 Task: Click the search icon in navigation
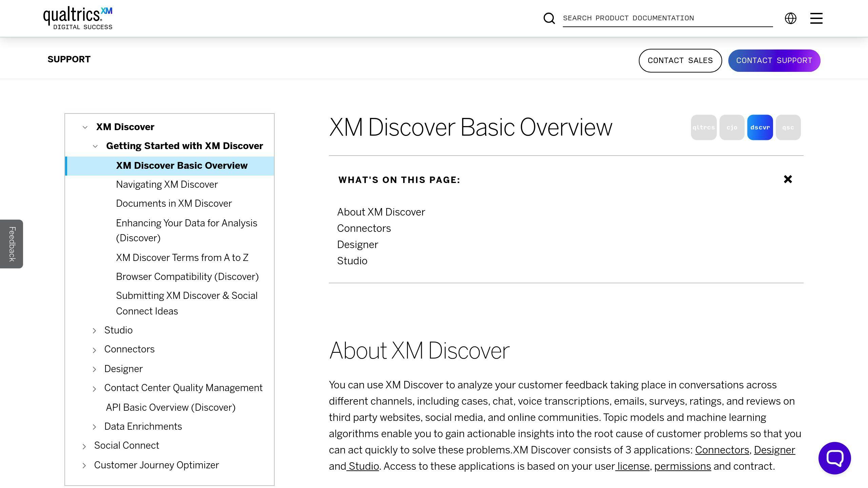tap(549, 18)
